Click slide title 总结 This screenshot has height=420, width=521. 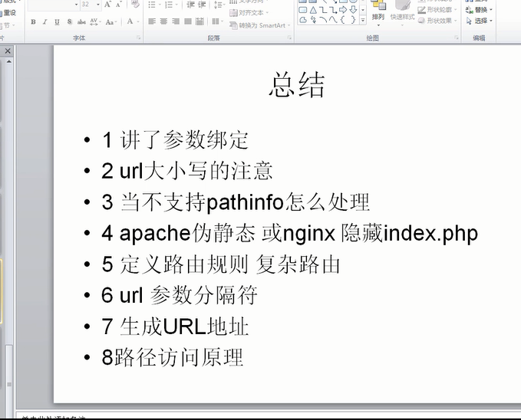297,85
